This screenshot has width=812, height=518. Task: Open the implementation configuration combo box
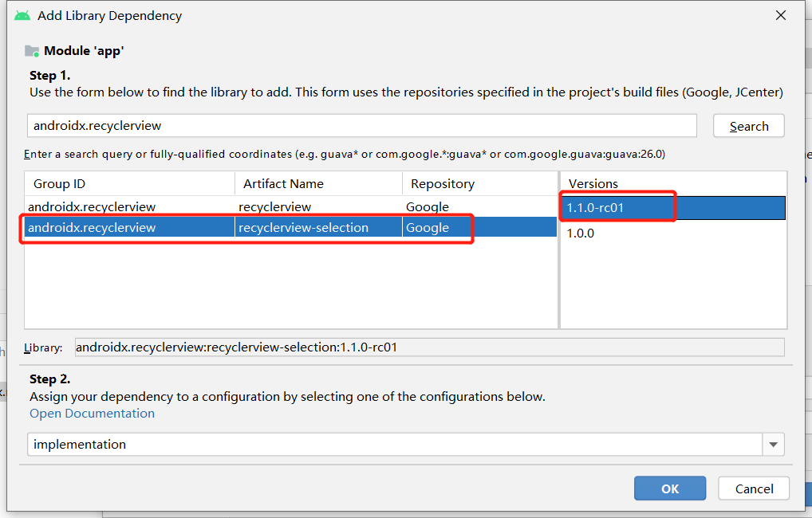pyautogui.click(x=399, y=444)
